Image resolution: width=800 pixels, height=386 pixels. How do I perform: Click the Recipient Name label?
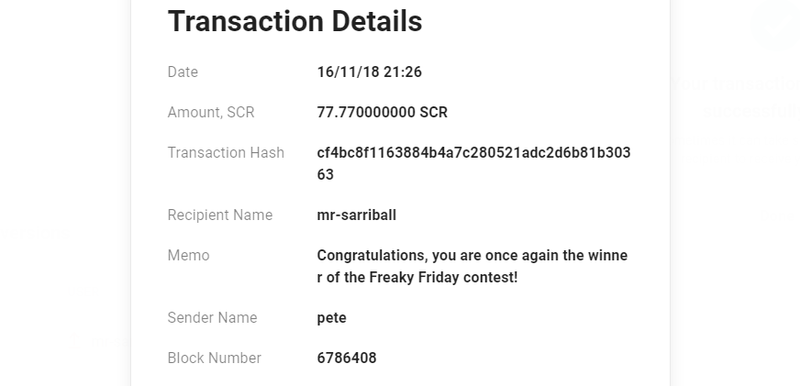tap(220, 215)
